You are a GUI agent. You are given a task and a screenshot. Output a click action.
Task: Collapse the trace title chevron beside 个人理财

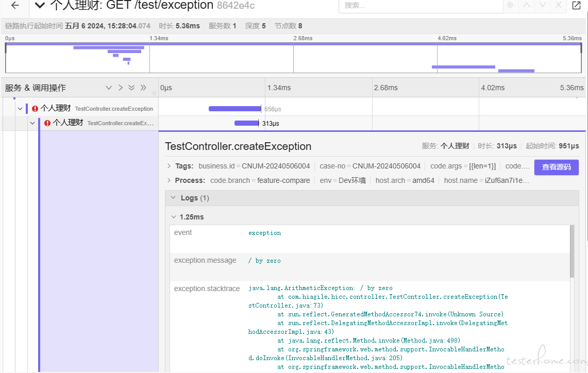pyautogui.click(x=40, y=5)
